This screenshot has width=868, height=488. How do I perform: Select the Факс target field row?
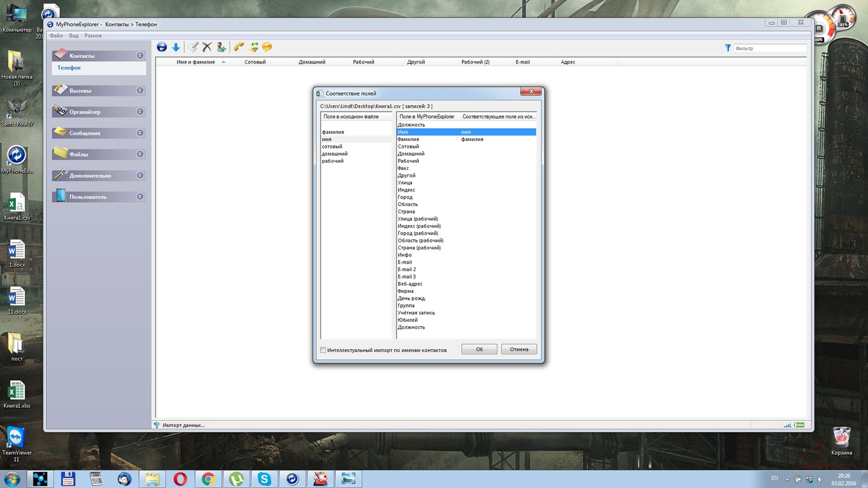467,168
